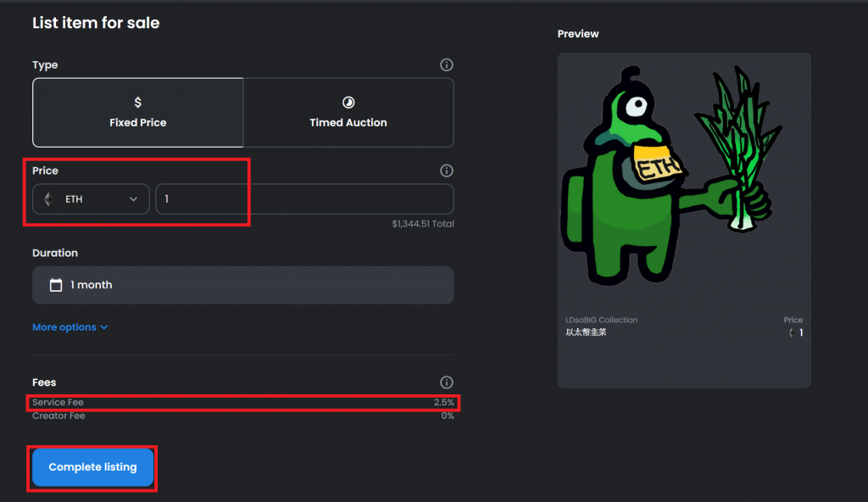
Task: Click the Service Fee 2.5% value
Action: [x=443, y=402]
